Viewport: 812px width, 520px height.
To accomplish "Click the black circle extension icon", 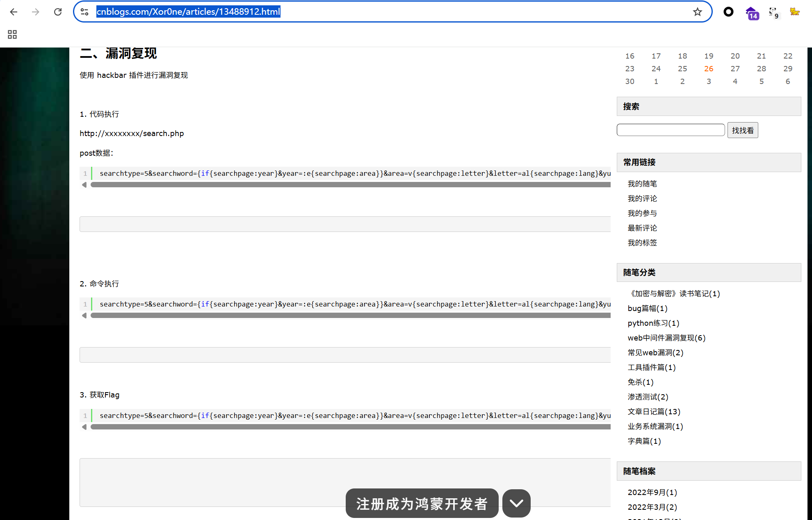I will click(x=728, y=12).
